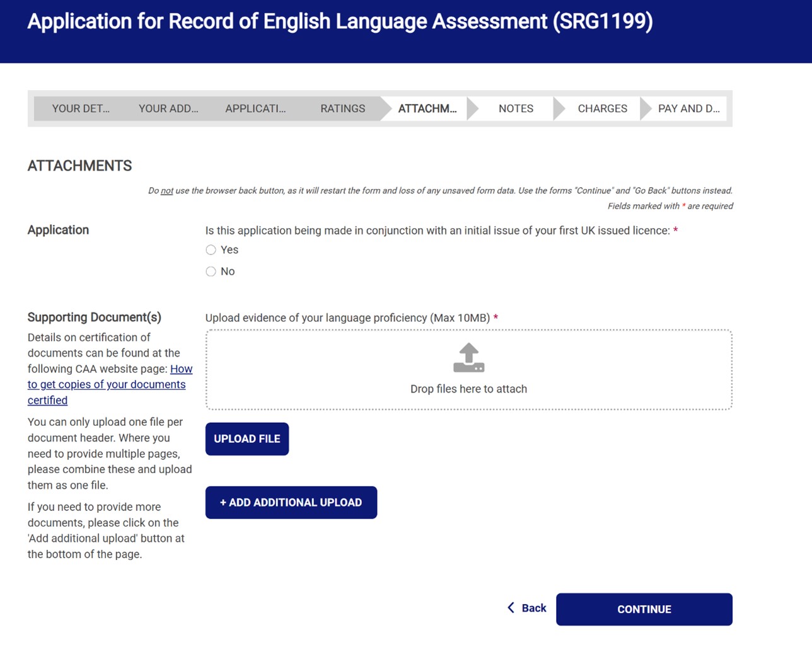The width and height of the screenshot is (812, 647).
Task: Click the active ATTACHM... step tab
Action: (x=427, y=108)
